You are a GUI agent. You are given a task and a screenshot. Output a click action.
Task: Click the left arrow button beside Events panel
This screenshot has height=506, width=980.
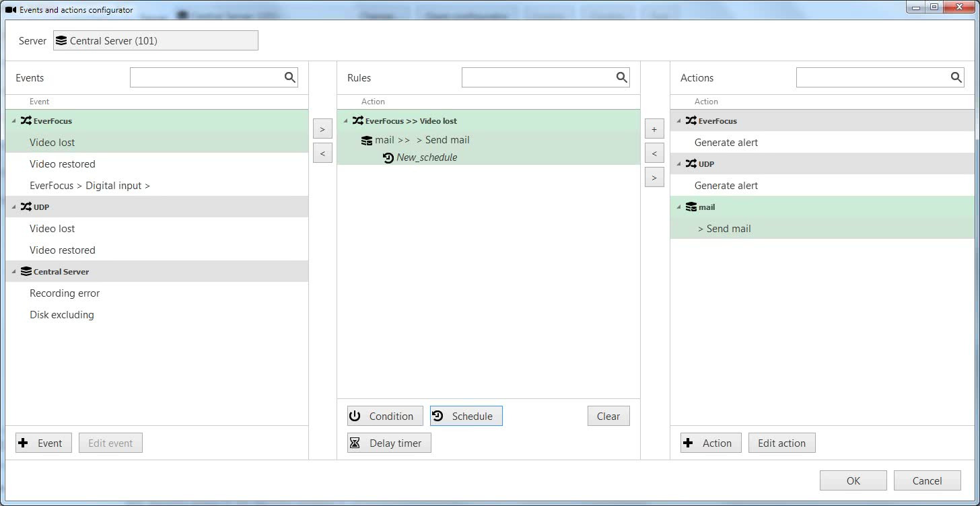(322, 153)
